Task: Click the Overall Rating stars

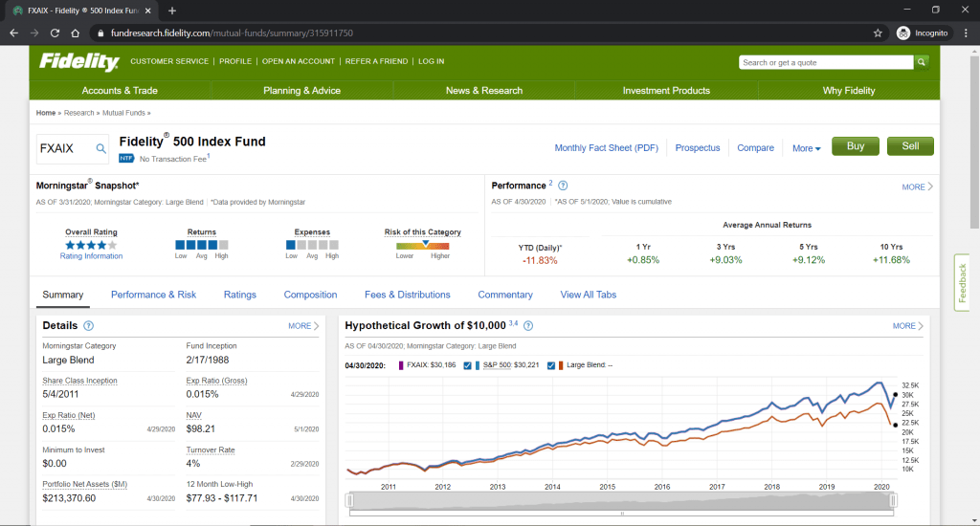Action: point(91,246)
